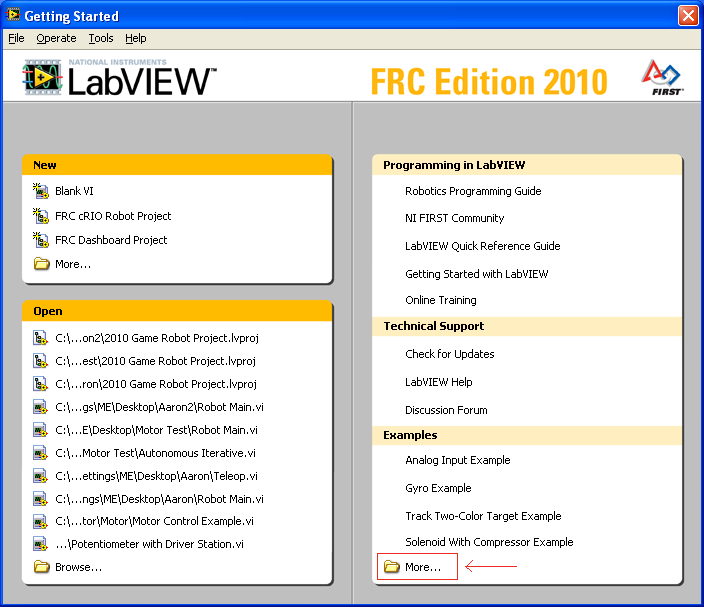Image resolution: width=704 pixels, height=607 pixels.
Task: Open More... under the New section
Action: tap(73, 264)
